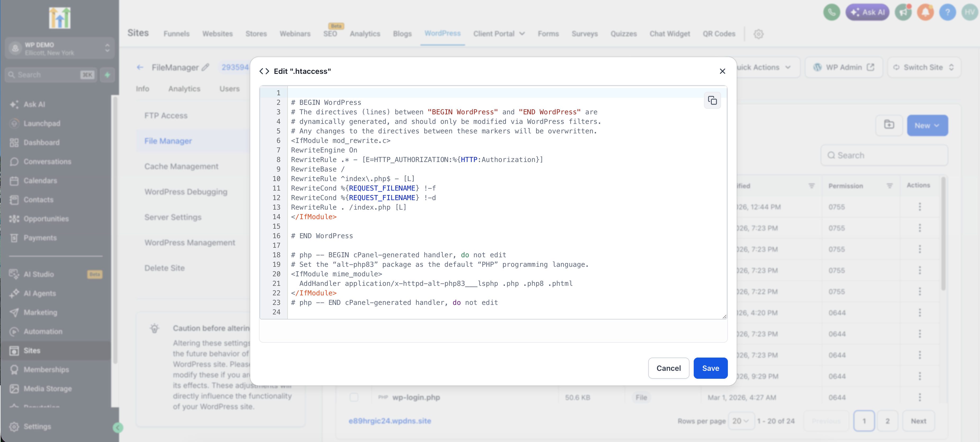Edit the FileManager name with the pencil

(205, 67)
